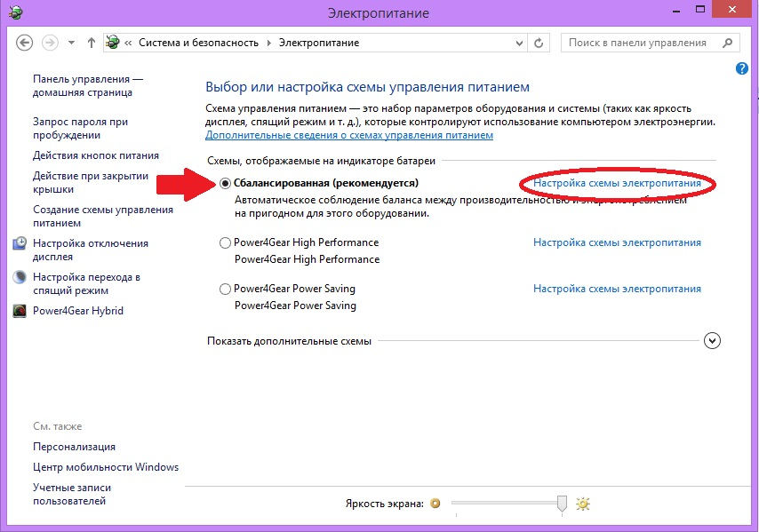Viewport: 759px width, 532px height.
Task: Click Система и безопасность breadcrumb
Action: point(198,43)
